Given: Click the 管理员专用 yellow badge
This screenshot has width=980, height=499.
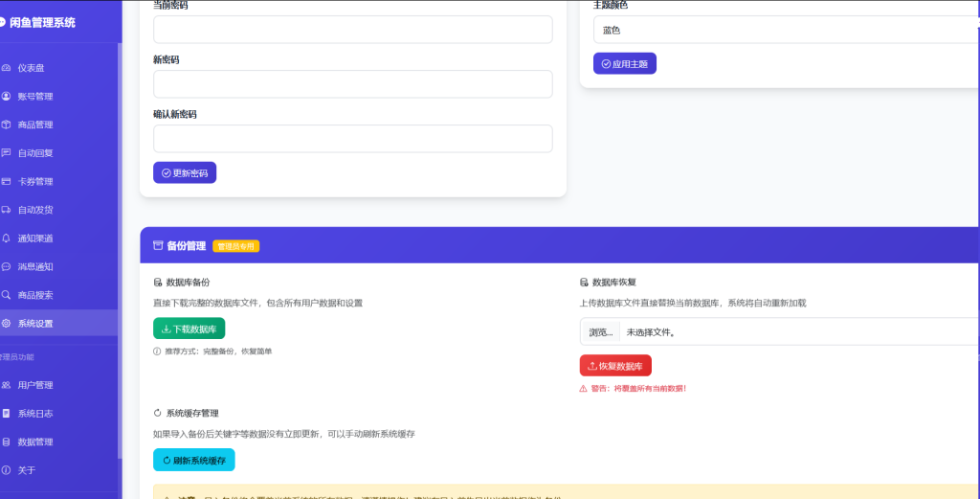Looking at the screenshot, I should tap(235, 246).
